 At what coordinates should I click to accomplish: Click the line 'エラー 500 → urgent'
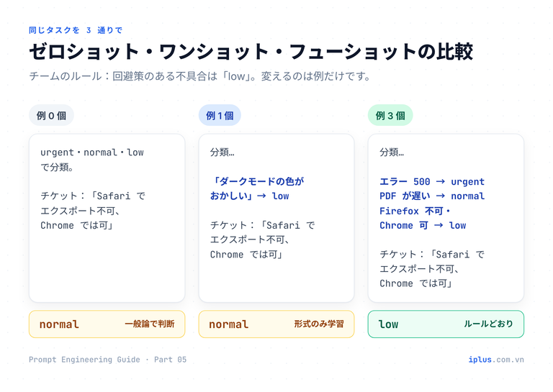point(432,182)
